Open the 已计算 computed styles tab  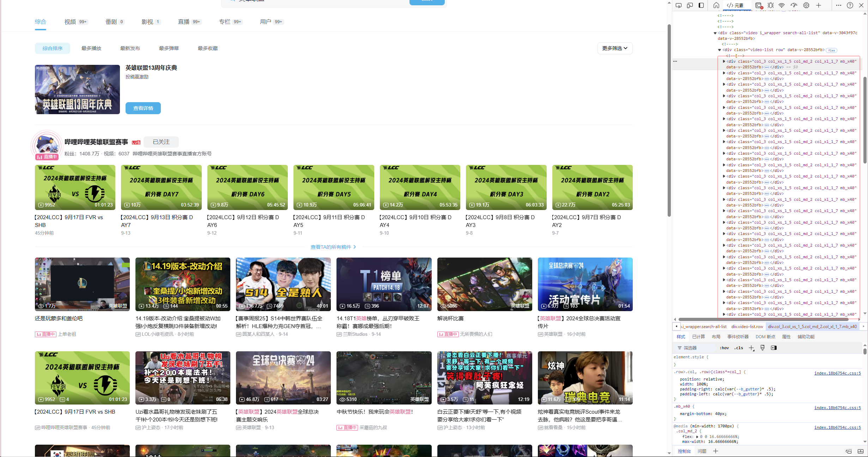[x=698, y=337]
